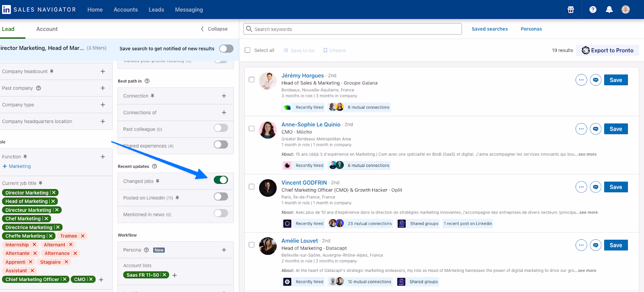Click the Search keywords field
This screenshot has height=292, width=644.
[353, 29]
